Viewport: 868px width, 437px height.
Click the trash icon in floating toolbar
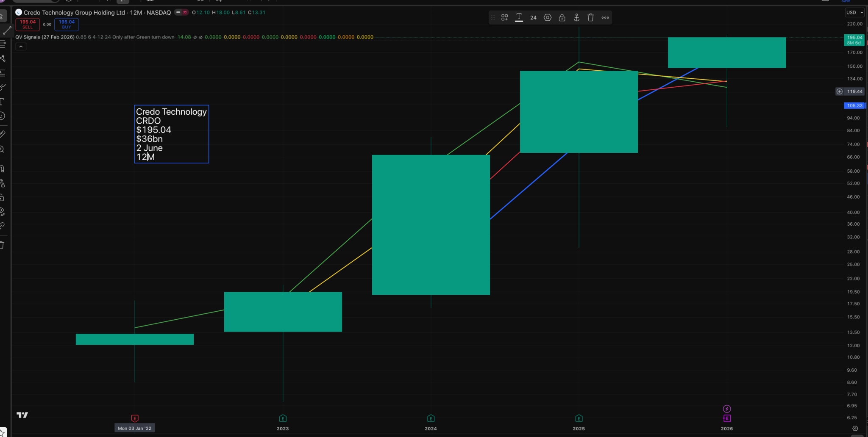coord(590,17)
